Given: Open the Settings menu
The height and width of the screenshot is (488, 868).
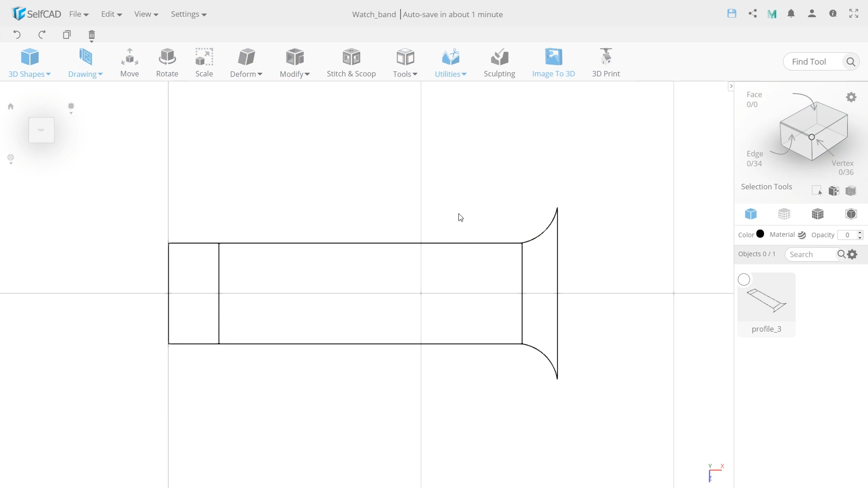Looking at the screenshot, I should click(x=189, y=14).
